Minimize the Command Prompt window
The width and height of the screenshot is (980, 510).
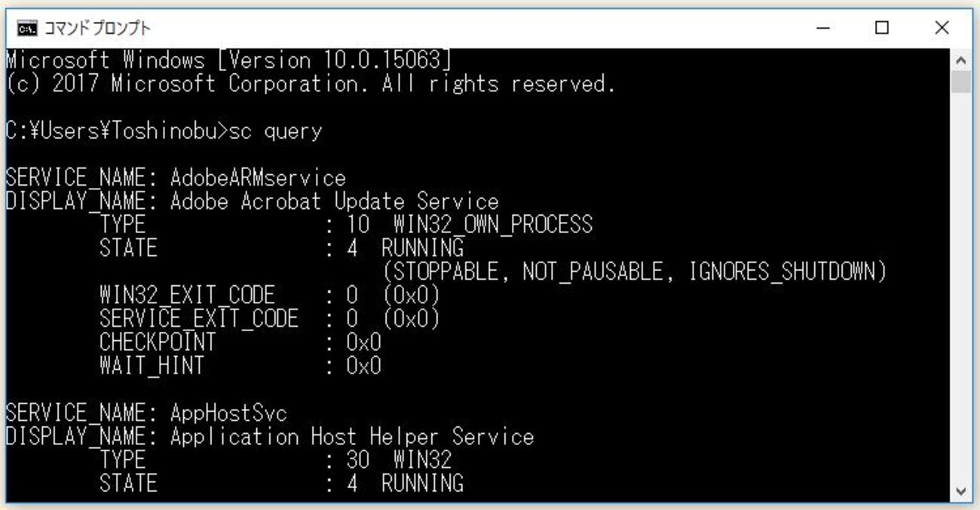tap(823, 29)
